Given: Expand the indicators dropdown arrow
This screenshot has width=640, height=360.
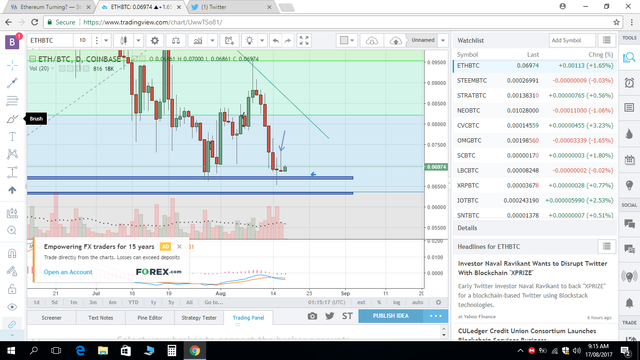Looking at the screenshot, I should click(212, 40).
